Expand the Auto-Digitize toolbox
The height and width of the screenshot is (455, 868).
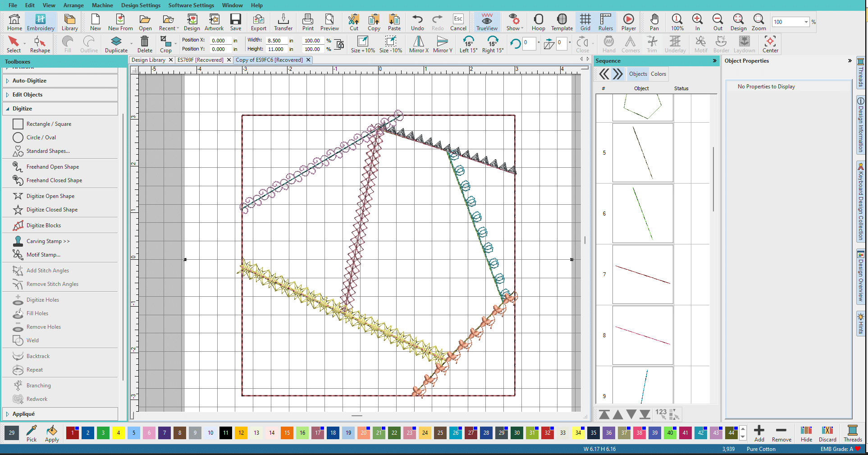click(x=60, y=81)
